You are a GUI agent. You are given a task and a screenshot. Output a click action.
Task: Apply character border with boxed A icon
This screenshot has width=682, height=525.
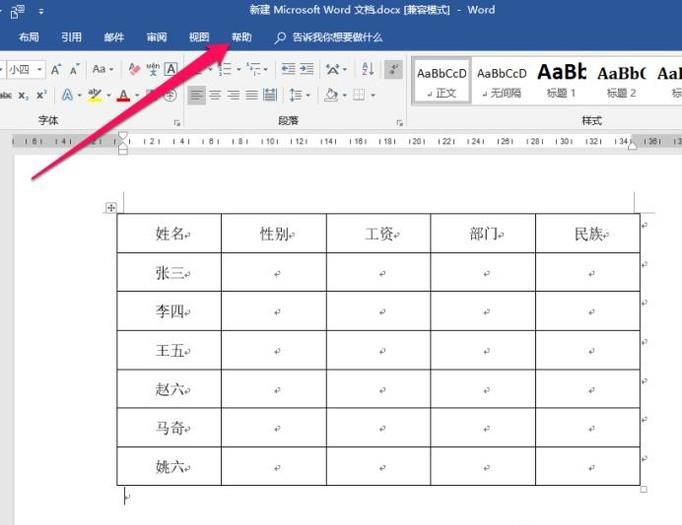point(171,69)
